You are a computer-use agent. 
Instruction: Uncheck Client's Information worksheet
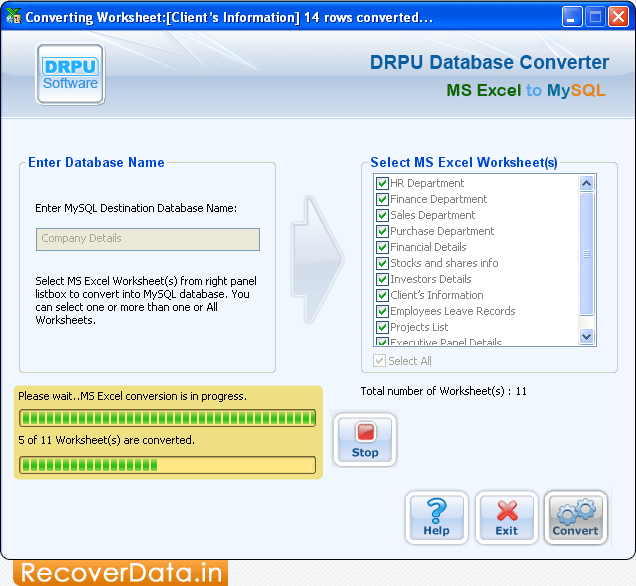click(382, 295)
